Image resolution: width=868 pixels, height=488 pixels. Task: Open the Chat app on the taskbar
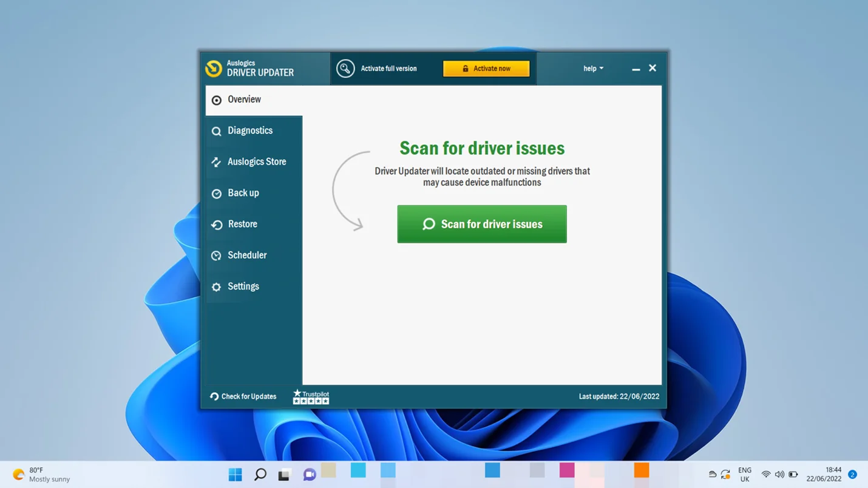point(309,475)
